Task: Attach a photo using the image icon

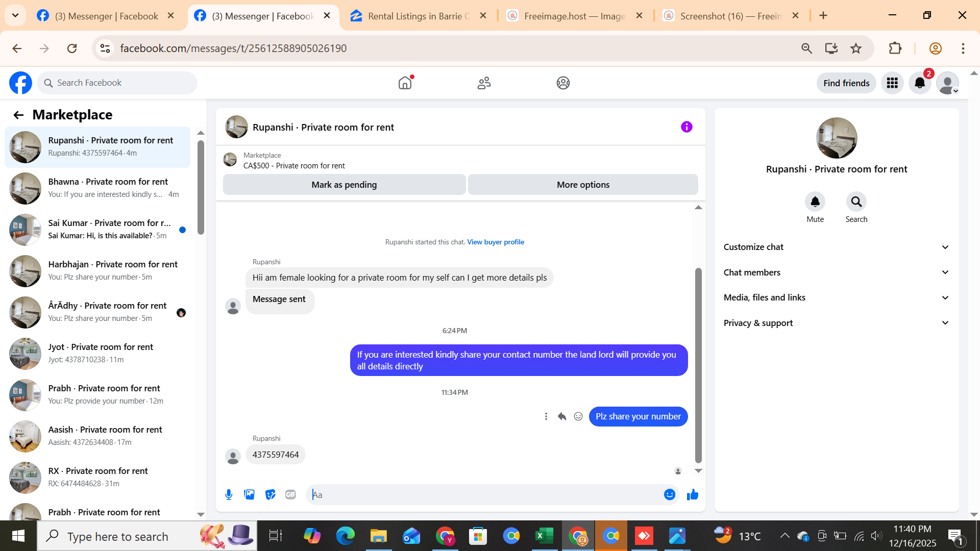Action: point(249,494)
